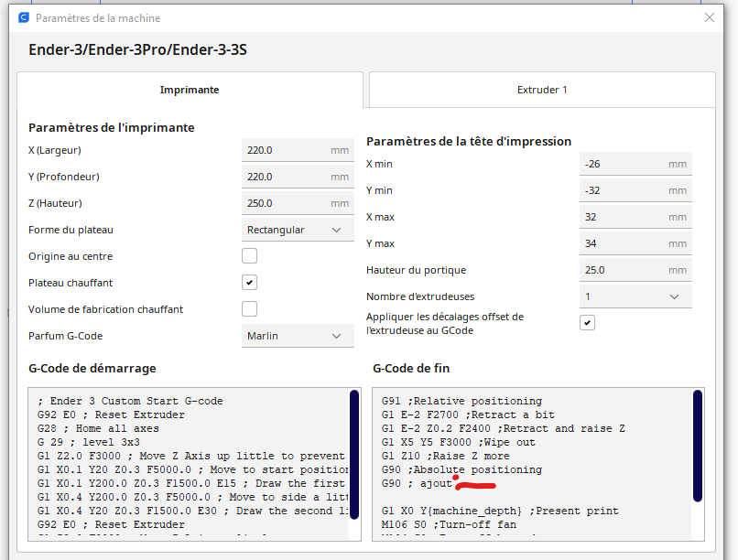Viewport: 738px width, 560px height.
Task: Click the 'G1 X0 Y{machine_depth}' line
Action: [x=500, y=512]
